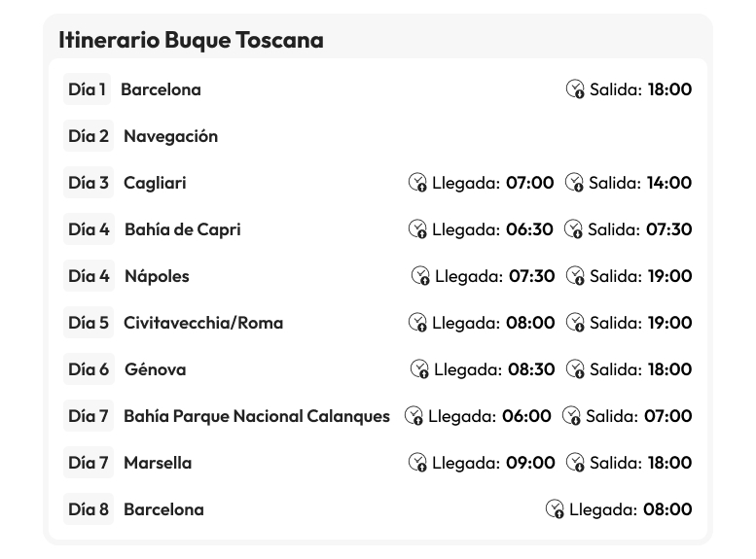Click the Día 1 badge
The width and height of the screenshot is (756, 559).
pos(87,89)
